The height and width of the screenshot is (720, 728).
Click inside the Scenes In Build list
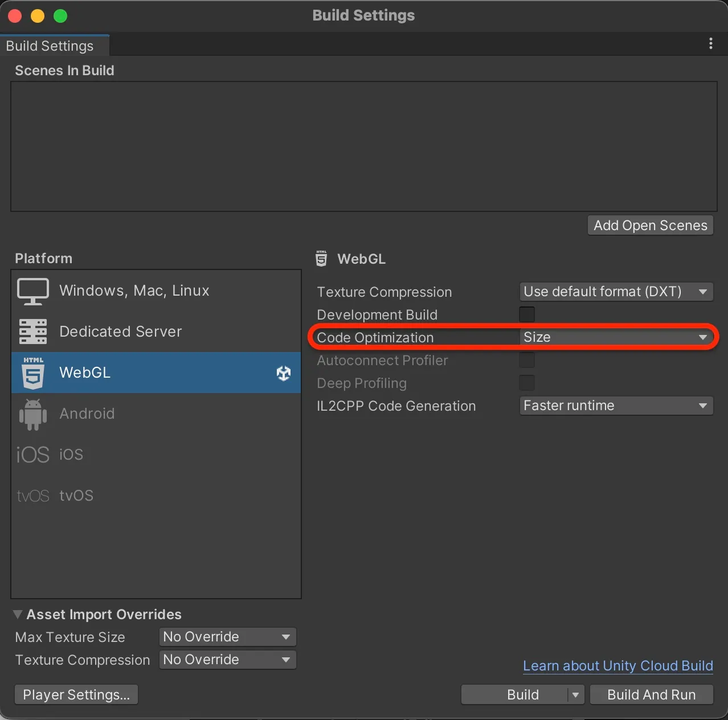click(364, 146)
